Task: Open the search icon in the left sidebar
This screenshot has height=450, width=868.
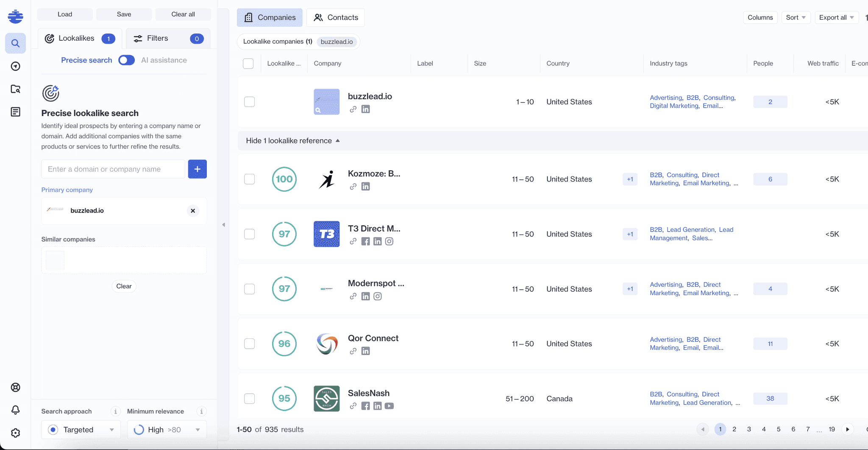Action: tap(15, 43)
